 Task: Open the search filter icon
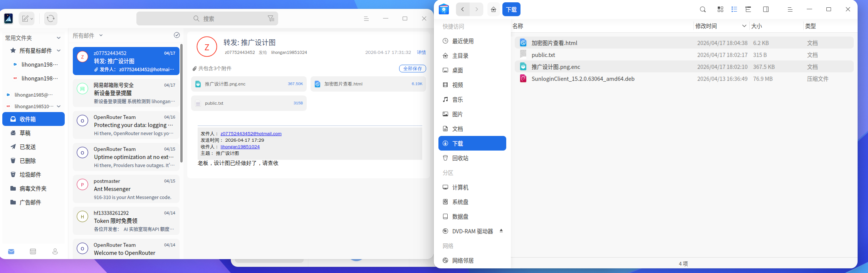click(x=271, y=18)
